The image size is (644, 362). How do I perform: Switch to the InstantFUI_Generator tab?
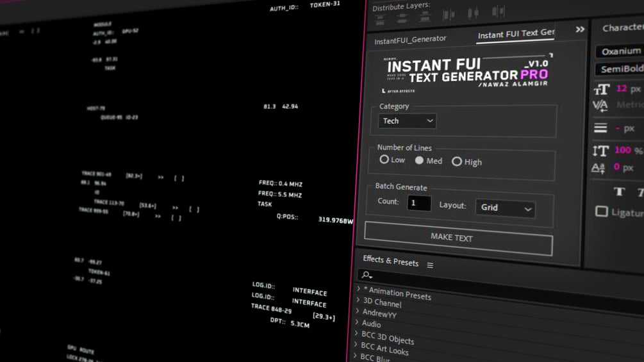[410, 40]
